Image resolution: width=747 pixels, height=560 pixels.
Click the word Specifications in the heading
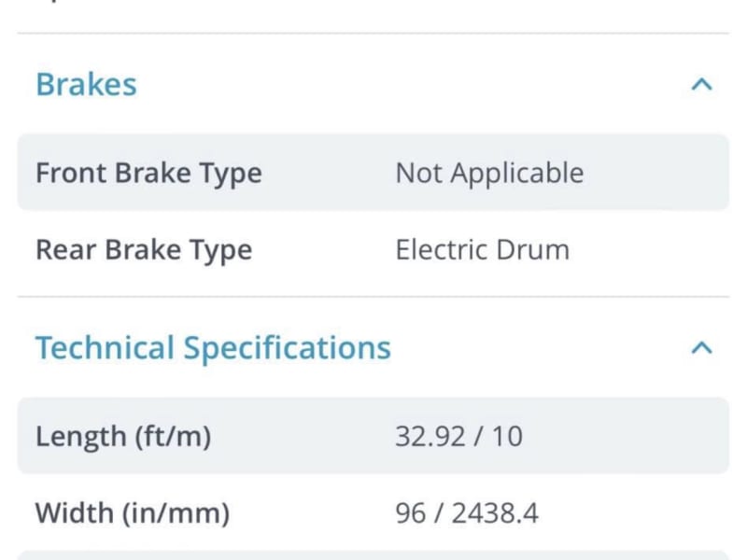288,349
